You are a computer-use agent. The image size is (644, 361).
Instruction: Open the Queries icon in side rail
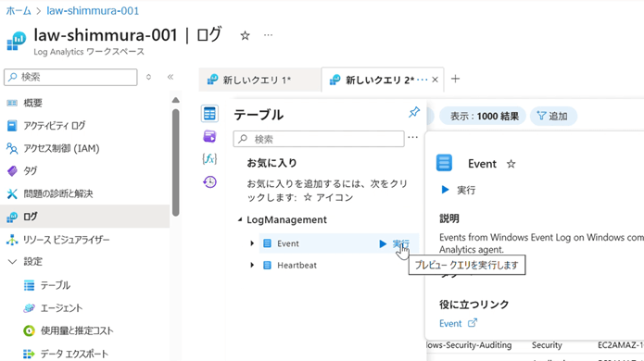tap(209, 136)
